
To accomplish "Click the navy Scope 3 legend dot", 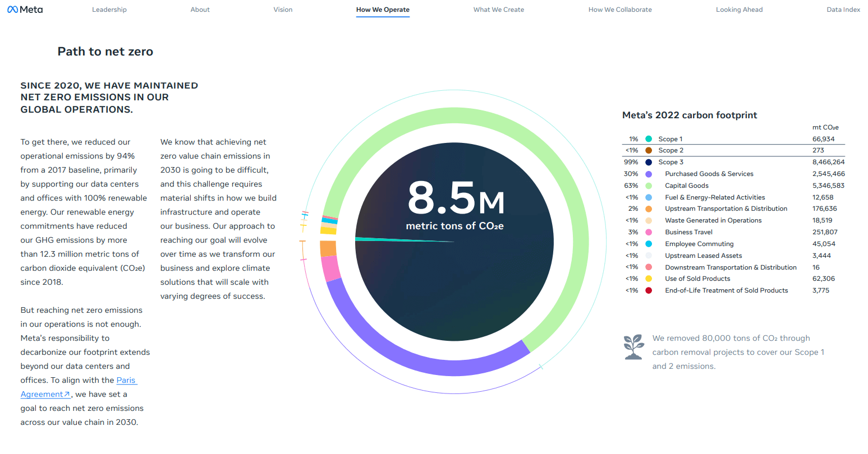I will pyautogui.click(x=647, y=162).
